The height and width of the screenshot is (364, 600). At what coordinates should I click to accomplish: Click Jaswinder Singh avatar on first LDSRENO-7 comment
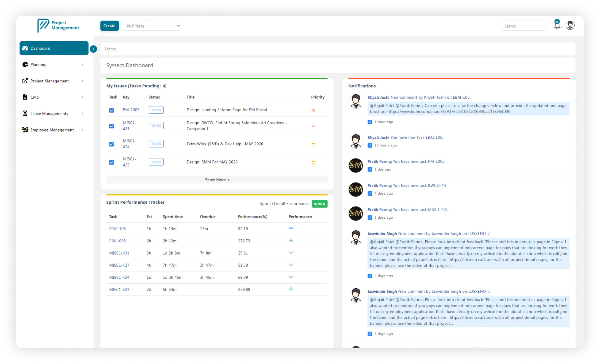[356, 237]
